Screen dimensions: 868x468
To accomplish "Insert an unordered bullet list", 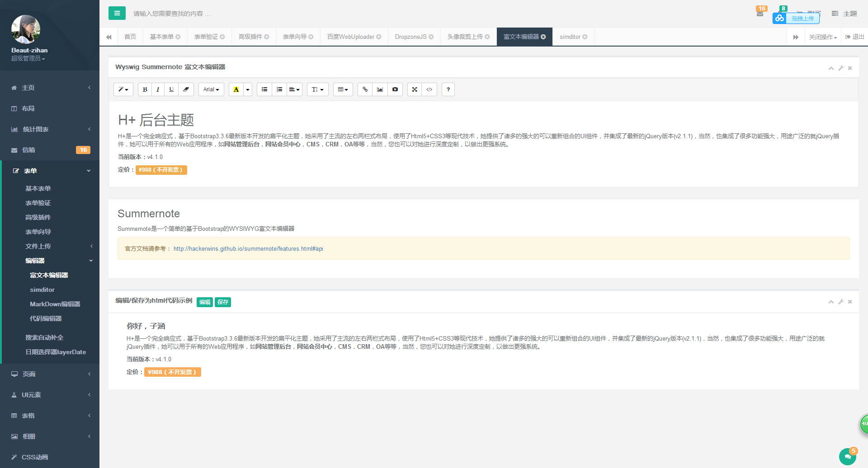I will pos(264,89).
